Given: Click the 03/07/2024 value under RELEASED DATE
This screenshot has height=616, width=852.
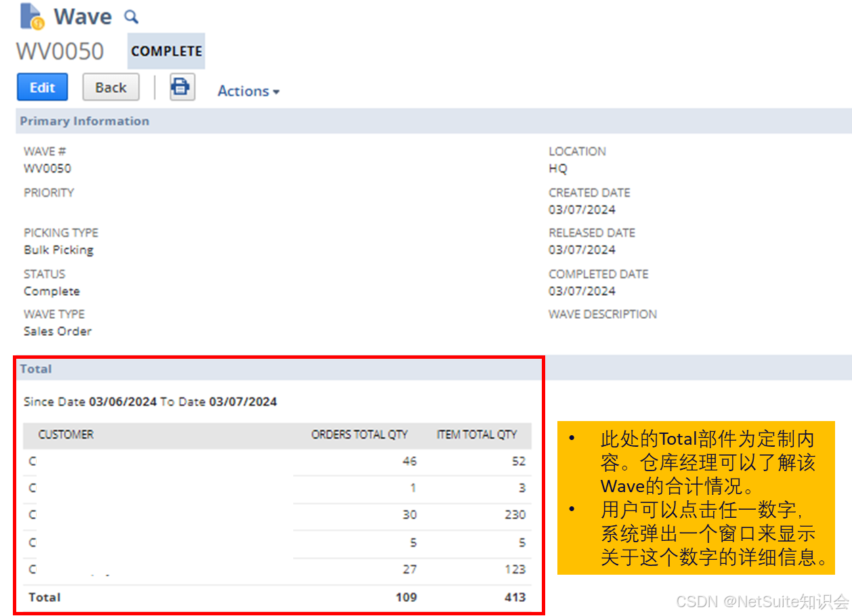Looking at the screenshot, I should click(582, 250).
